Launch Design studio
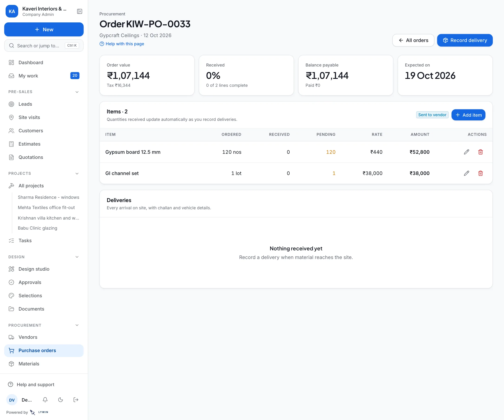Viewport: 504px width, 420px height. pos(44,269)
